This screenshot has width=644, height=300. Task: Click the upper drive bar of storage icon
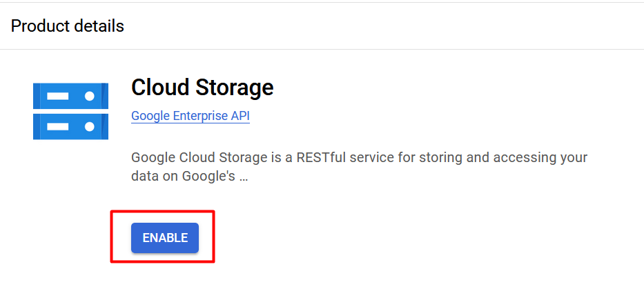[70, 96]
